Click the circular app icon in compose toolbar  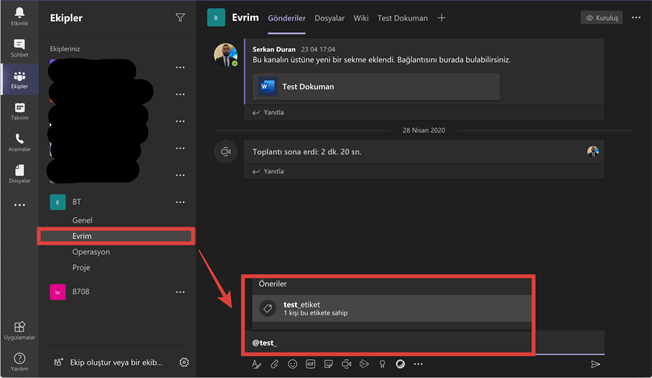click(400, 364)
